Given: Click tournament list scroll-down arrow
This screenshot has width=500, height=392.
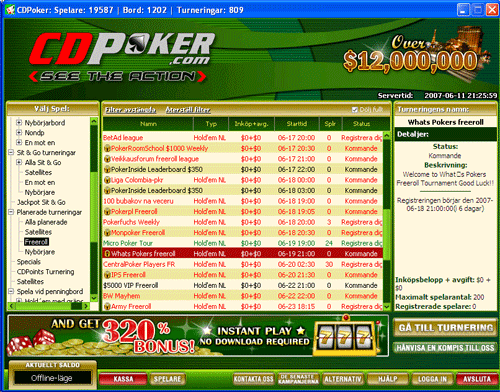Looking at the screenshot, I should pos(387,306).
